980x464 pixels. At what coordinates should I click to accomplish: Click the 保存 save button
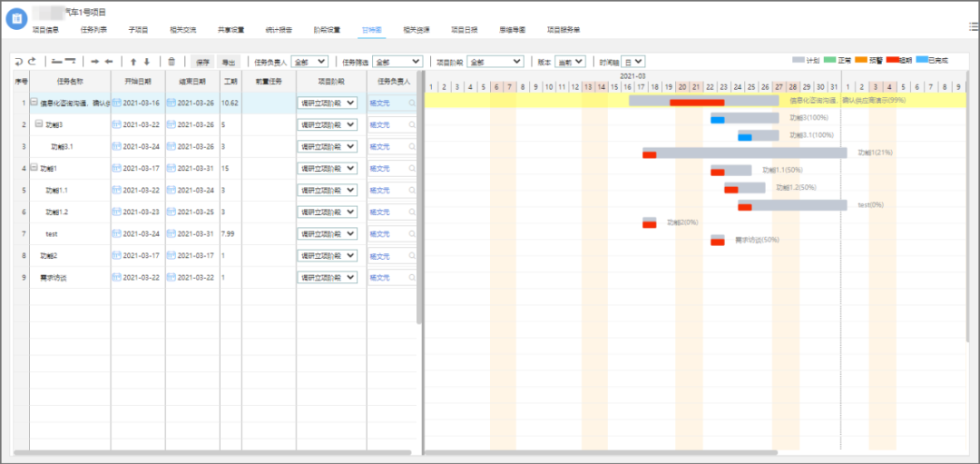click(201, 62)
